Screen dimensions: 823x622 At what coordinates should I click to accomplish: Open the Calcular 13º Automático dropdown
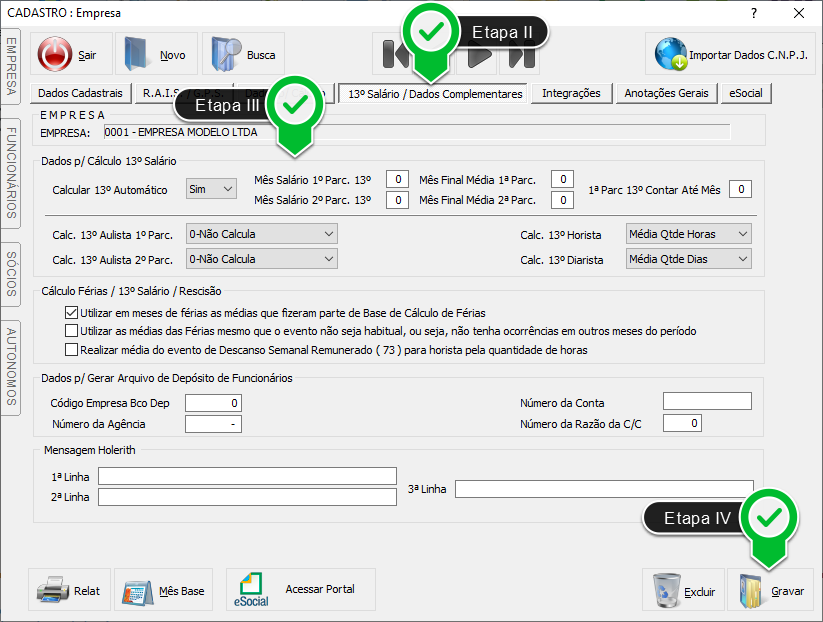(212, 189)
